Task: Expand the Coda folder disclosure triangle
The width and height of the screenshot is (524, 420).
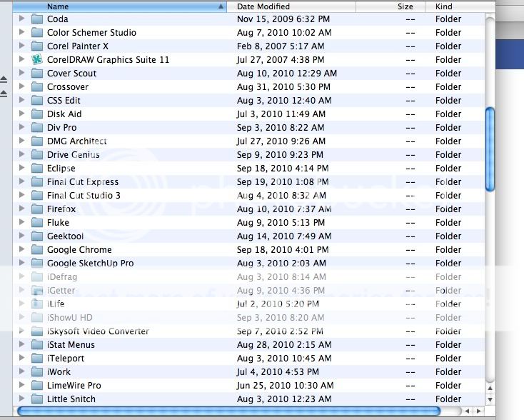Action: coord(21,19)
